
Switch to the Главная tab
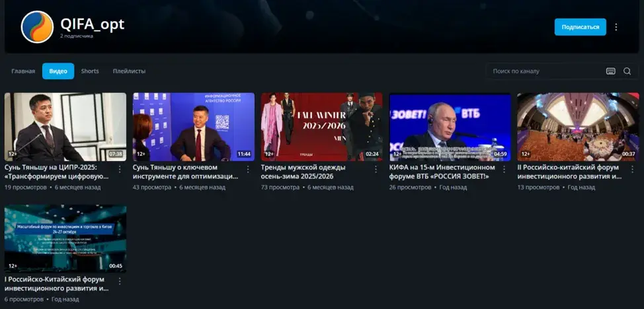(23, 71)
